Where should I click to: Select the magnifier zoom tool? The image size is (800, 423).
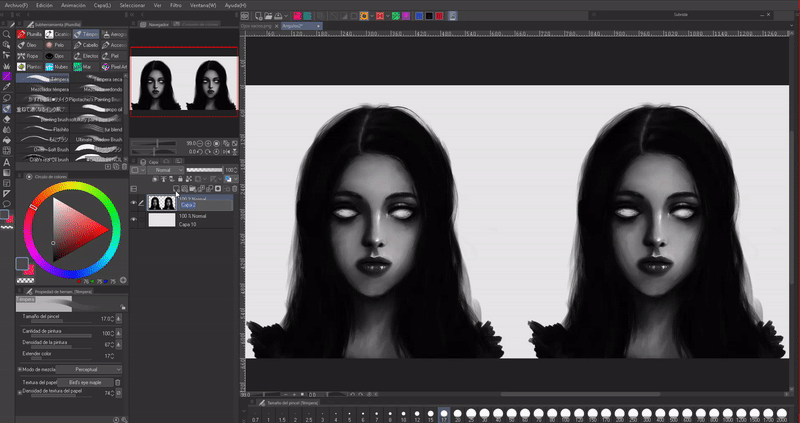pyautogui.click(x=6, y=33)
